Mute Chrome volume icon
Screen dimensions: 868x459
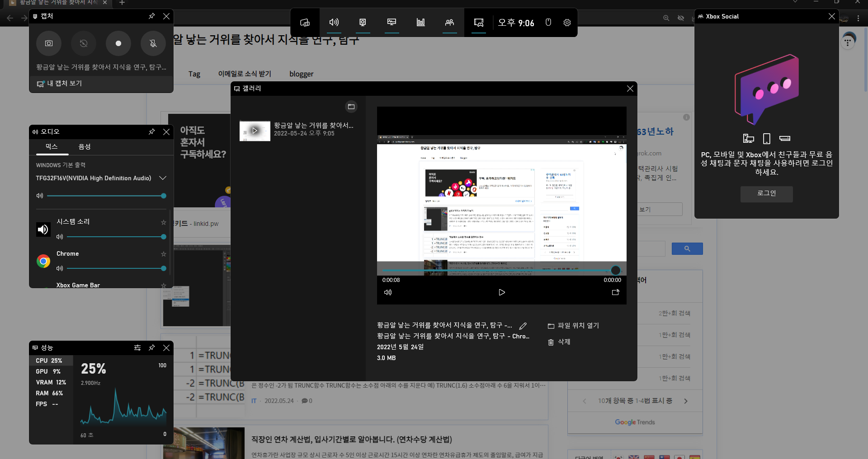[x=59, y=268]
